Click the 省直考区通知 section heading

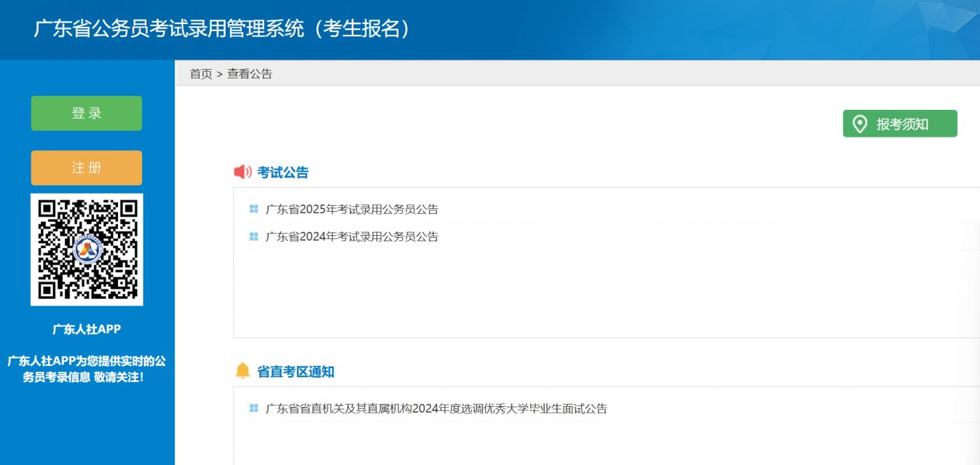coord(296,372)
